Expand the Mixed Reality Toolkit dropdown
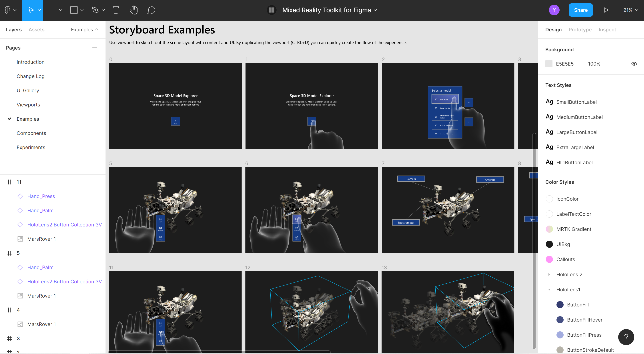 [x=376, y=10]
